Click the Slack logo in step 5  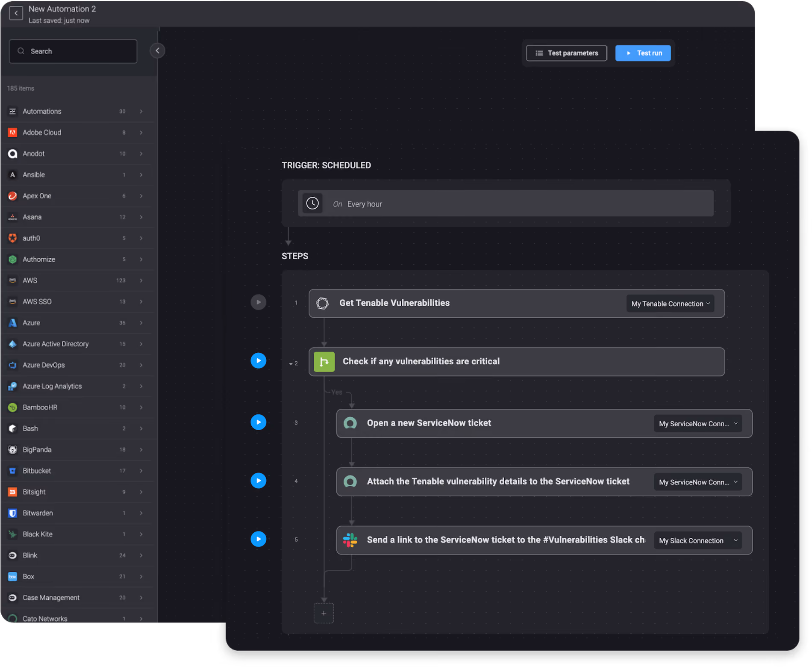click(x=350, y=540)
